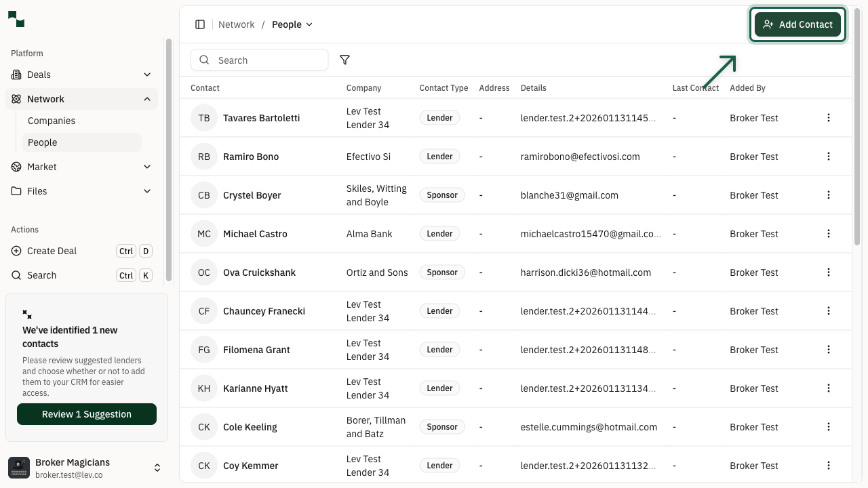Click the Files icon in the sidebar

click(x=15, y=191)
